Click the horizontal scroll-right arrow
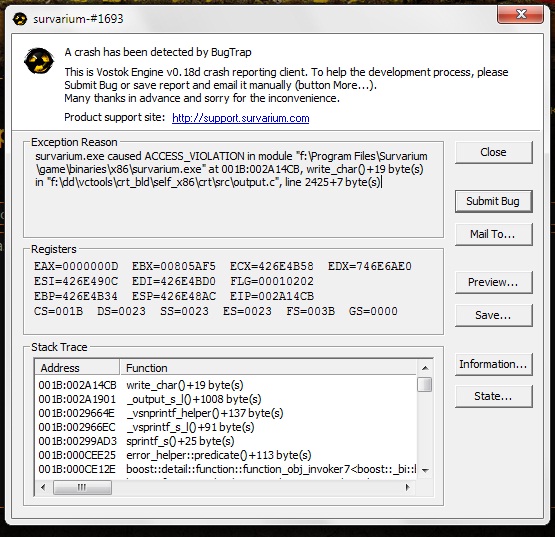 pos(407,487)
